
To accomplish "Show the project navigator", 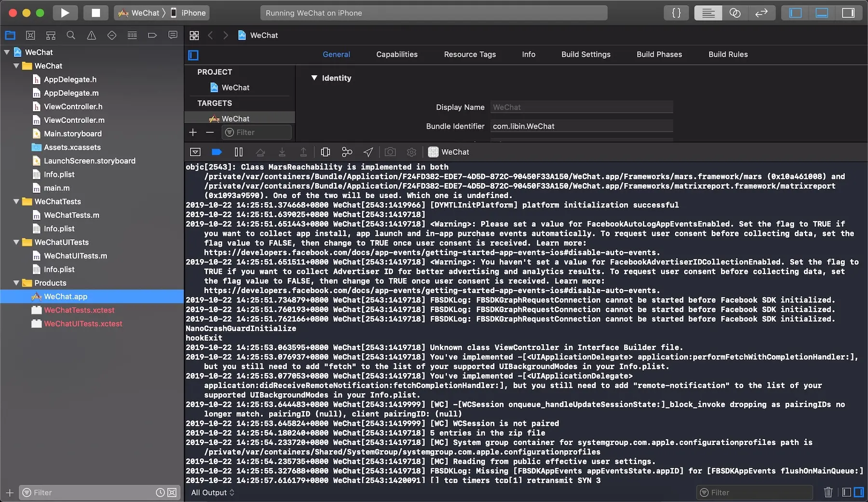I will coord(10,35).
